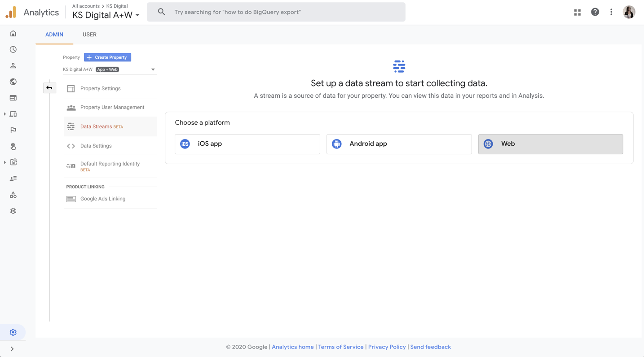The image size is (644, 357).
Task: Open Google Ads Linking
Action: point(110,199)
